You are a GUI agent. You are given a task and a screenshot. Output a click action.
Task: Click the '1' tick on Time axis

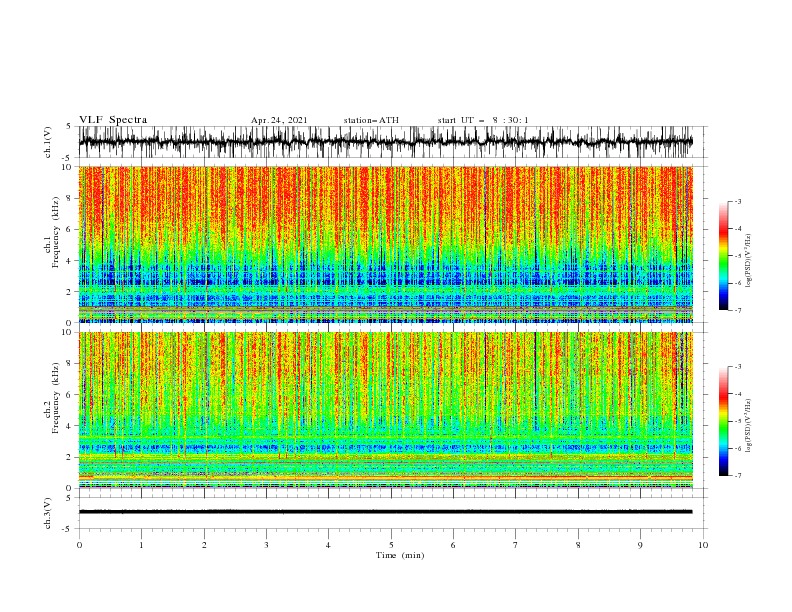(x=141, y=545)
